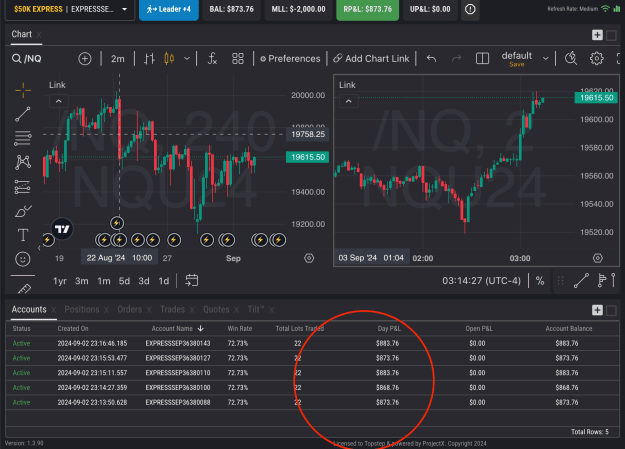Viewport: 625px width, 449px height.
Task: Select the brush drawing tool
Action: (23, 211)
